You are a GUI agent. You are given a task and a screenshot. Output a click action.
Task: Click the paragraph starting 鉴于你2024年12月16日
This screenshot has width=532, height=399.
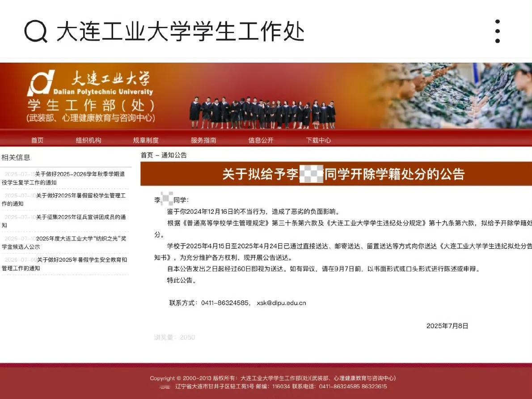253,212
